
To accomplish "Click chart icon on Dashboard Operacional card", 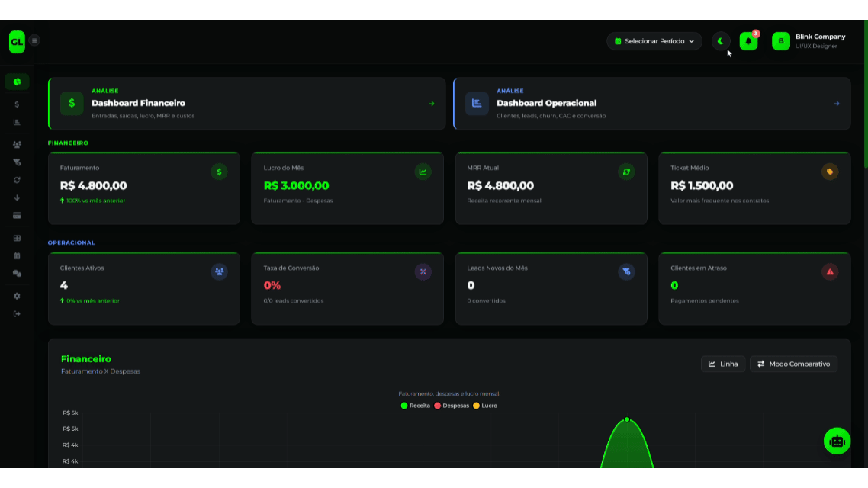I will 477,104.
